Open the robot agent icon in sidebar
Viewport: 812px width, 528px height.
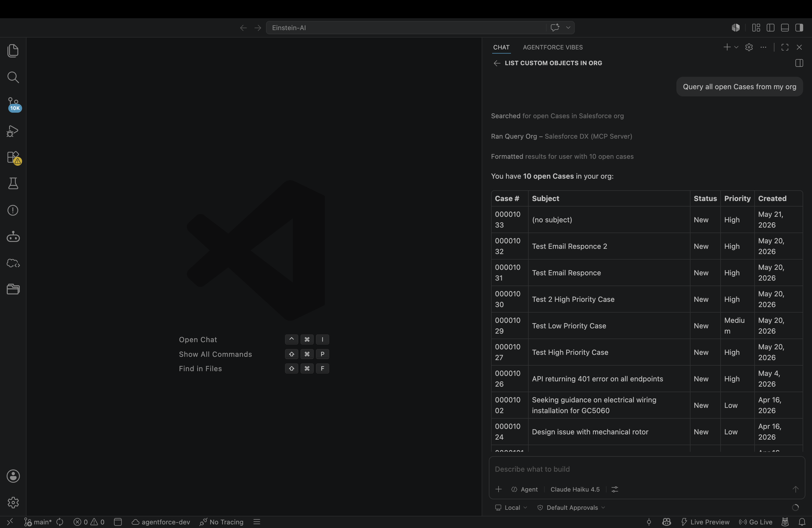(13, 237)
